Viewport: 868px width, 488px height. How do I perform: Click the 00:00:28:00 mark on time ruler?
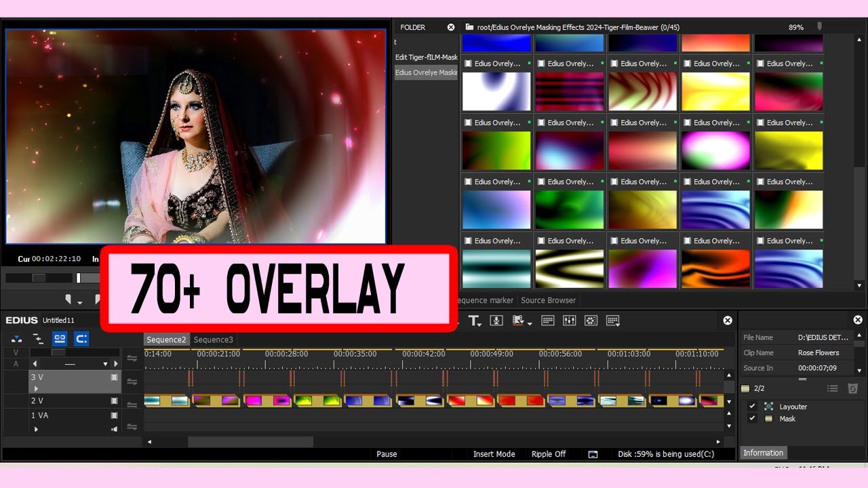tap(286, 354)
